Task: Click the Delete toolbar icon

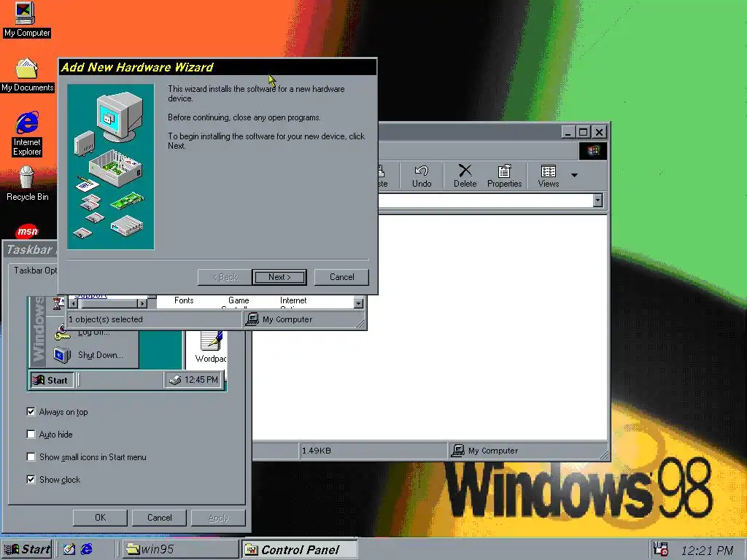Action: 465,176
